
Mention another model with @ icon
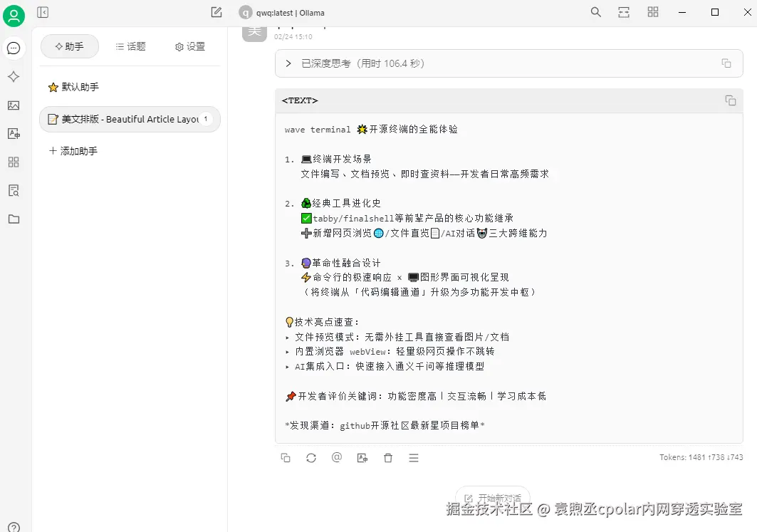pyautogui.click(x=337, y=457)
